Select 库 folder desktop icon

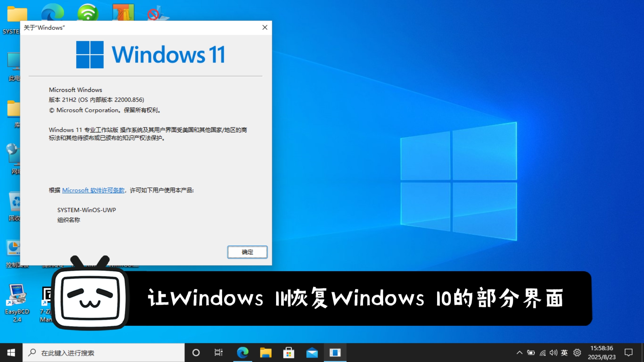[14, 114]
